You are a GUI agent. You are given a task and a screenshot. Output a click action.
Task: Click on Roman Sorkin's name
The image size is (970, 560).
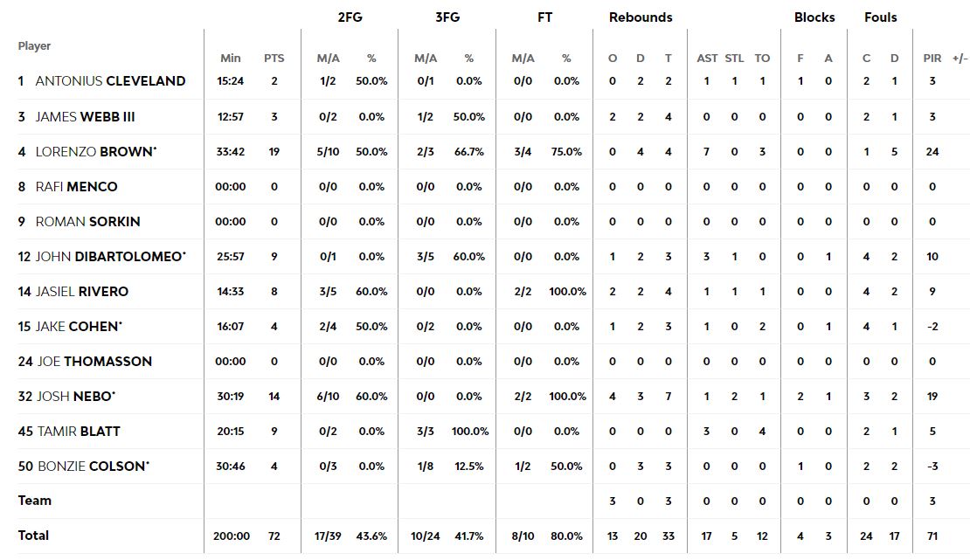(87, 221)
